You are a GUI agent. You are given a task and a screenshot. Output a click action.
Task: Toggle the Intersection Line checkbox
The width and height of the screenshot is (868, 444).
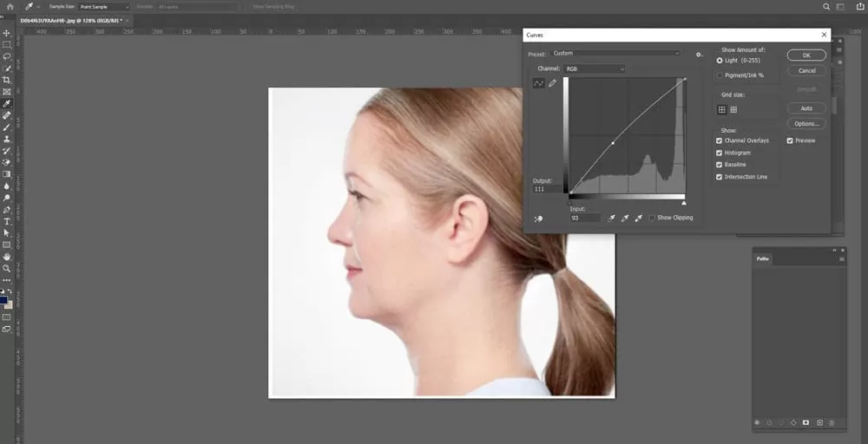[719, 177]
